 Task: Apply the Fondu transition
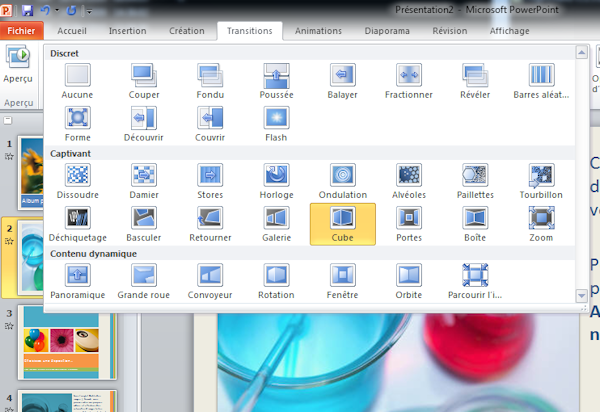coord(210,80)
